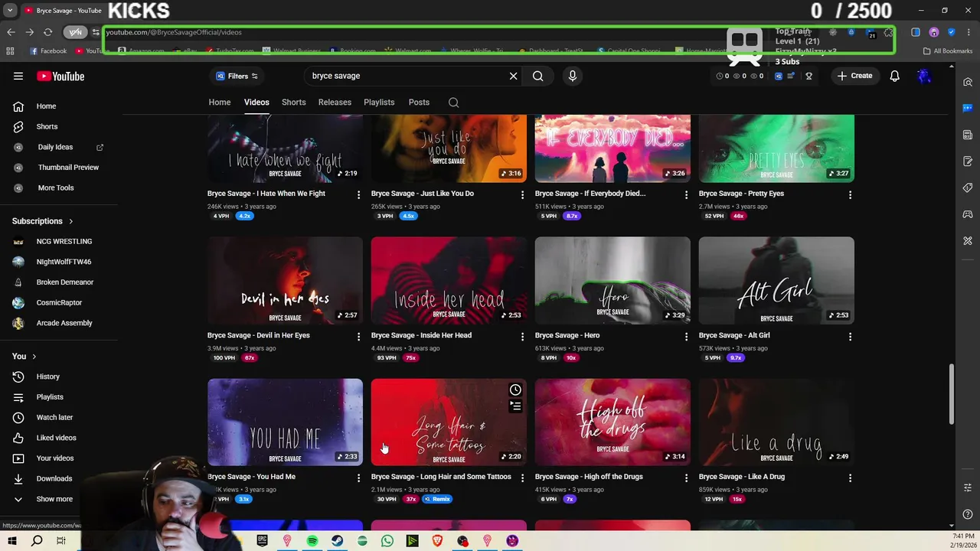Open options menu for Devil in Her Eyes
This screenshot has height=551, width=980.
(358, 336)
